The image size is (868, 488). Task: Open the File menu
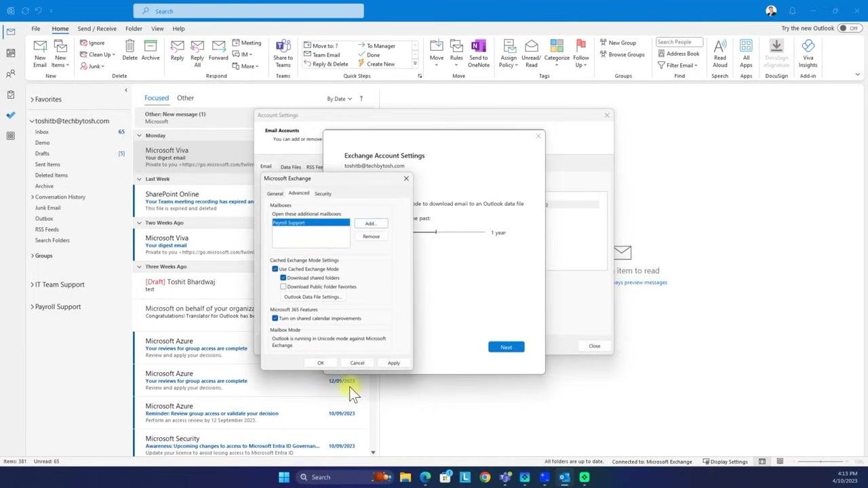pyautogui.click(x=36, y=28)
